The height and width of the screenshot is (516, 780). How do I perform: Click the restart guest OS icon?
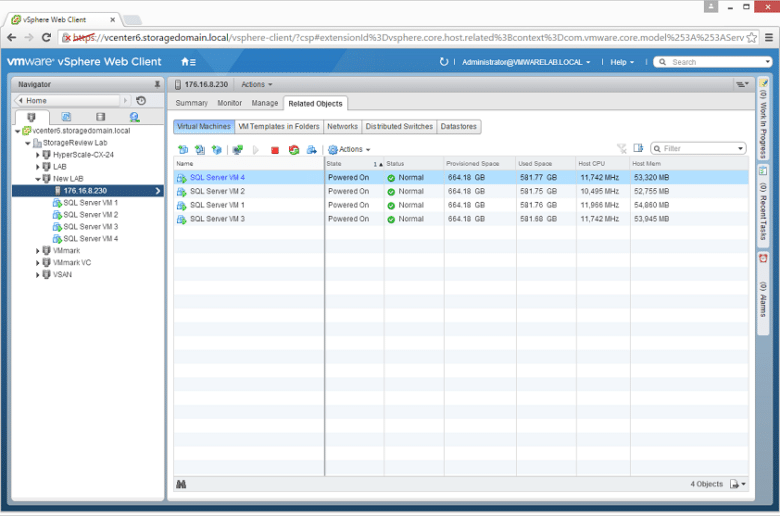[x=294, y=150]
